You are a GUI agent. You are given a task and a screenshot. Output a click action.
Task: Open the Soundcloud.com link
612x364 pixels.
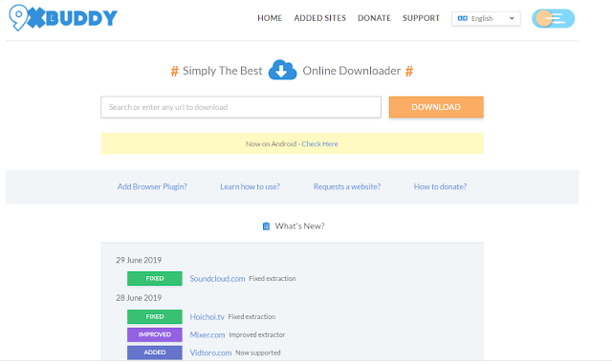pyautogui.click(x=217, y=279)
